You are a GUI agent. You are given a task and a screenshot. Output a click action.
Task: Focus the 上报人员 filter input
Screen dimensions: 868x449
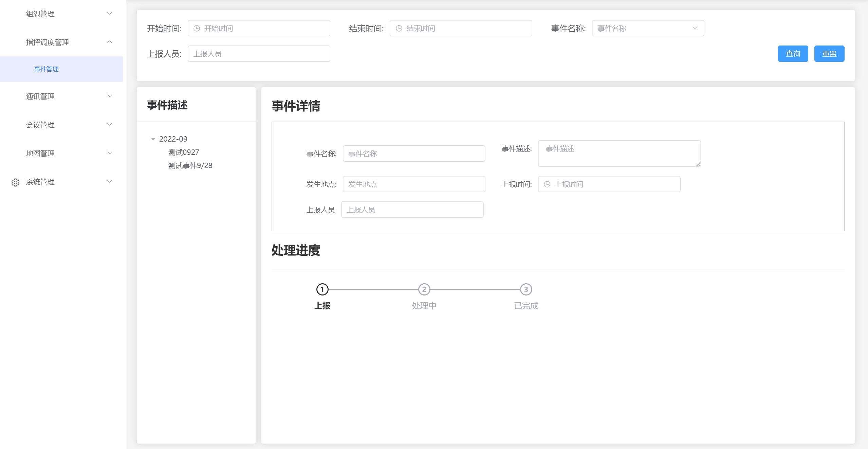(x=259, y=54)
